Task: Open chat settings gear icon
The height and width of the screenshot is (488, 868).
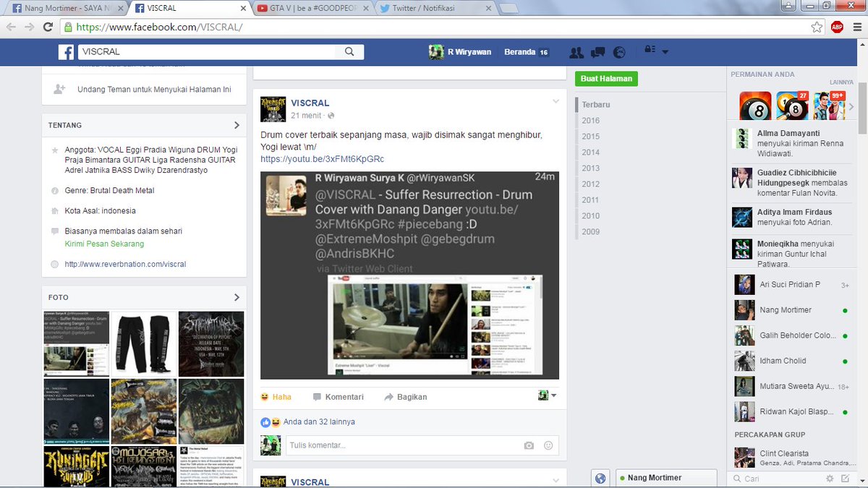Action: click(830, 479)
